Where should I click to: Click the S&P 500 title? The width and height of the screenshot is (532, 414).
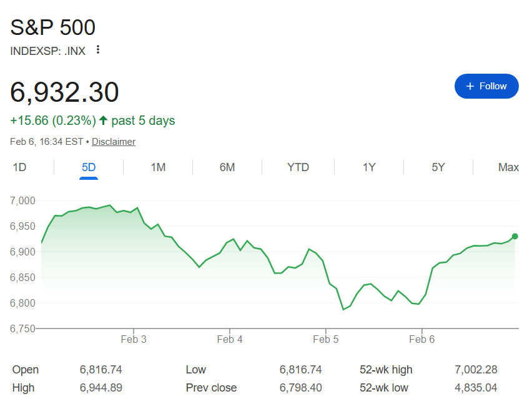[x=52, y=27]
